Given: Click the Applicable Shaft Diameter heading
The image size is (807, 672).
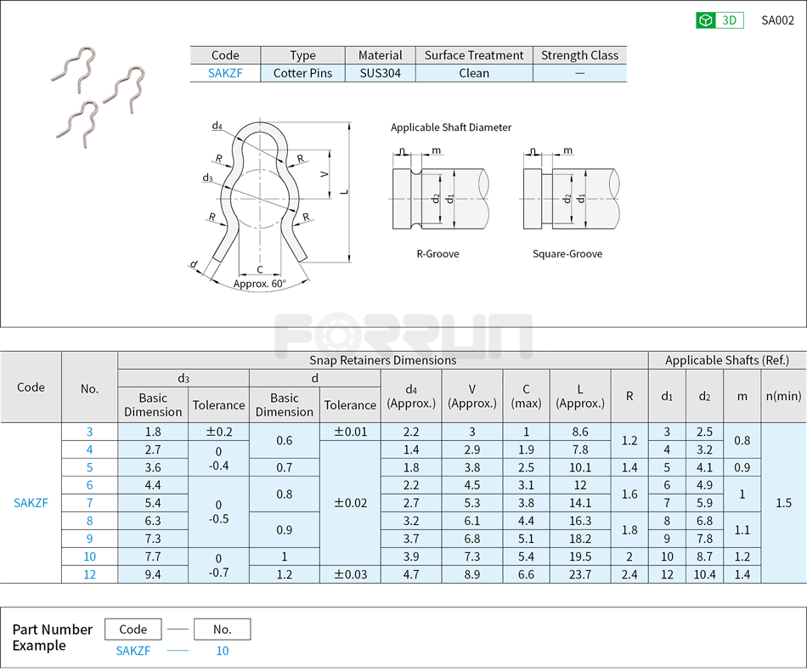Looking at the screenshot, I should tap(451, 127).
